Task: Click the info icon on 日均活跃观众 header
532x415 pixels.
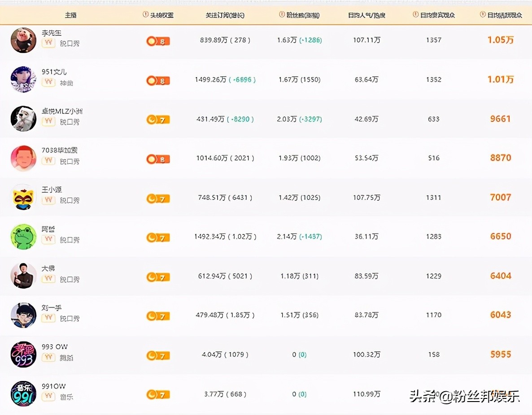Action: (483, 15)
